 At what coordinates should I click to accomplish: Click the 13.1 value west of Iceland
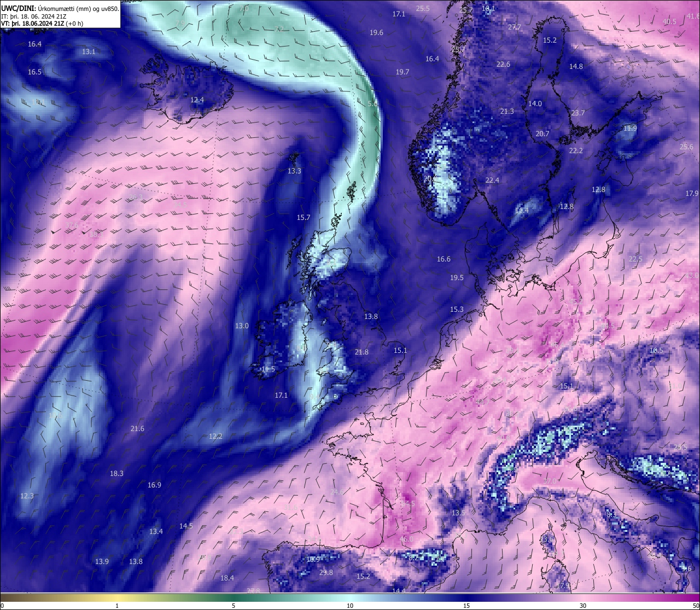(89, 52)
